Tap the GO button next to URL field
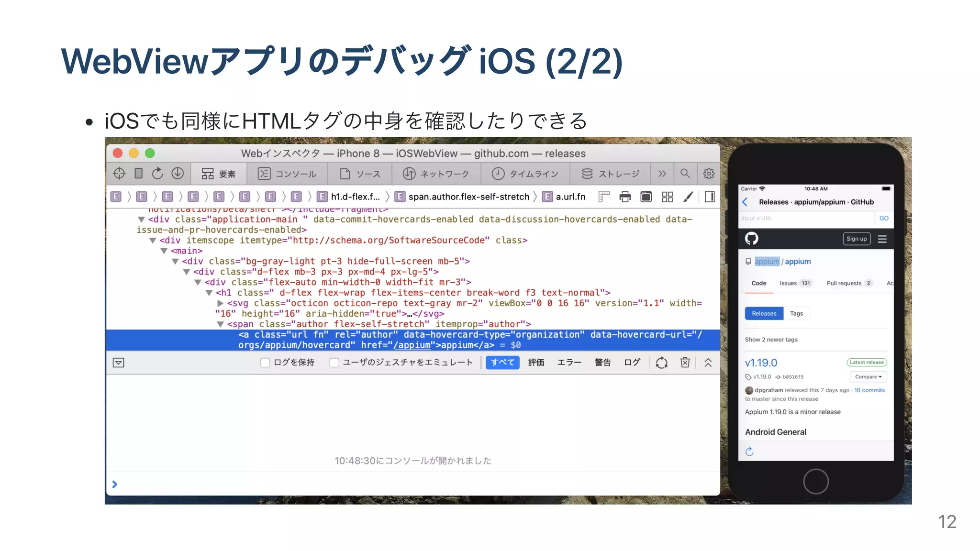 point(884,218)
